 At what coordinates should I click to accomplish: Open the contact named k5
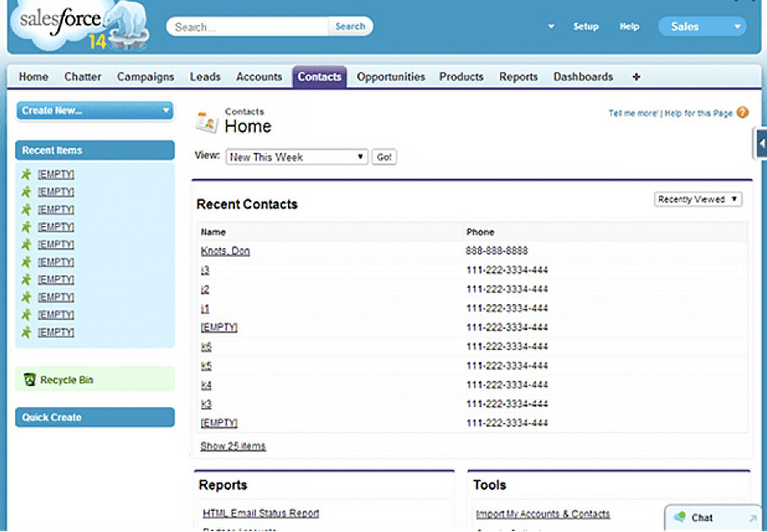point(206,366)
